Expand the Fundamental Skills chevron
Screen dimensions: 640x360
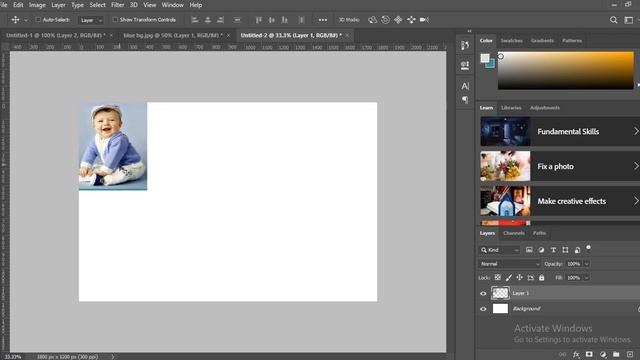(636, 131)
